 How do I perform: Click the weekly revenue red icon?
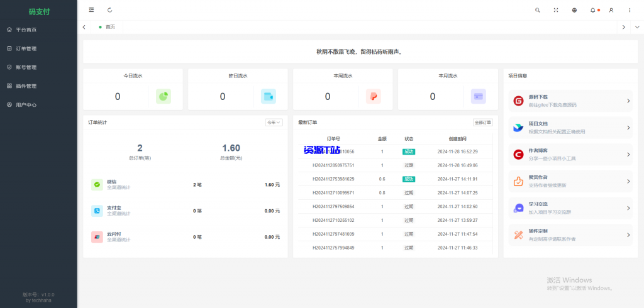[374, 97]
